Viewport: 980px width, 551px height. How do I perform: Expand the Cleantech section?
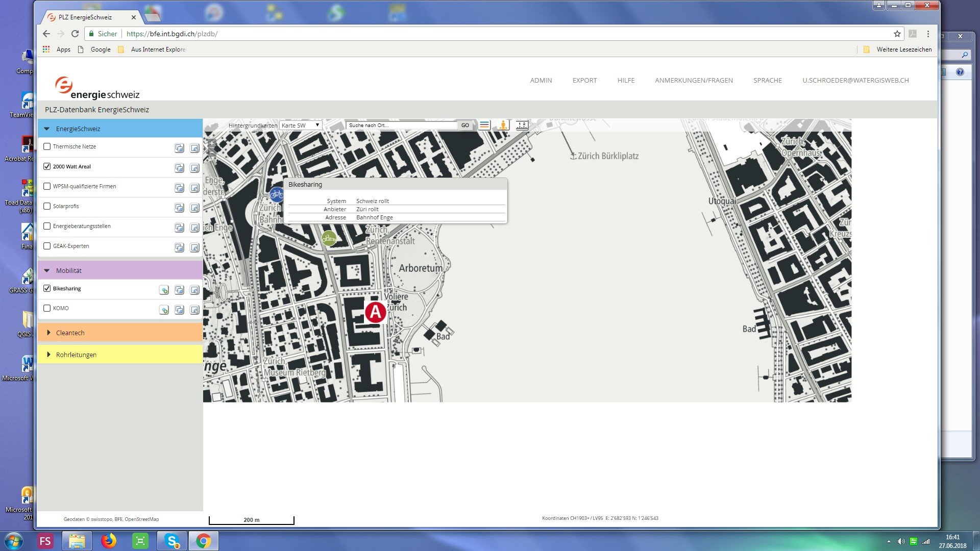click(x=120, y=333)
